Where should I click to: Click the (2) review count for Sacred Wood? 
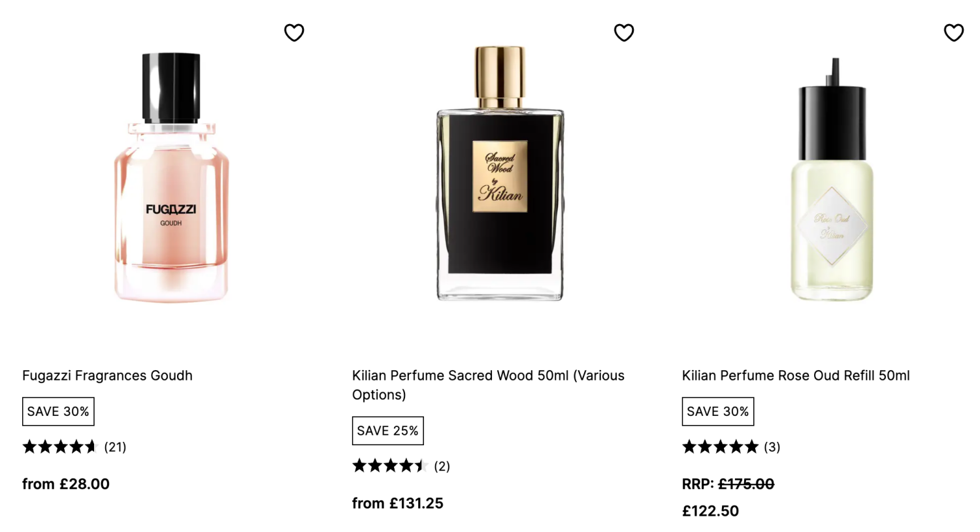(x=442, y=465)
